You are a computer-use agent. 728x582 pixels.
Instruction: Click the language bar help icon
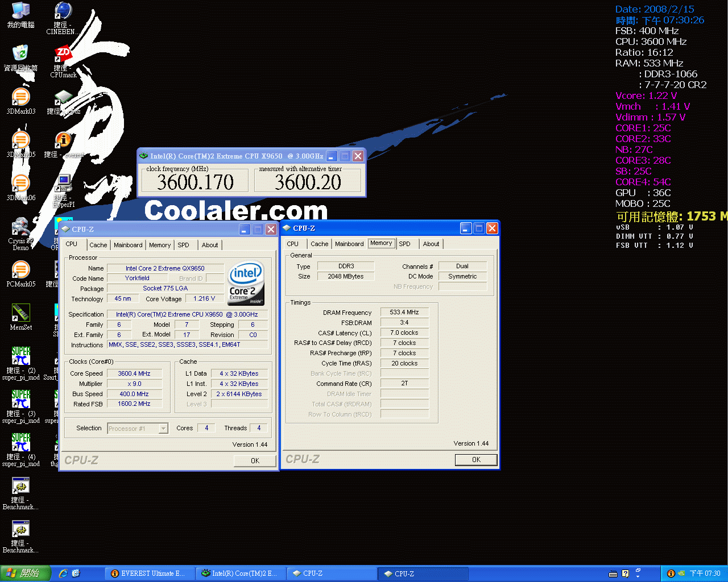pyautogui.click(x=626, y=573)
